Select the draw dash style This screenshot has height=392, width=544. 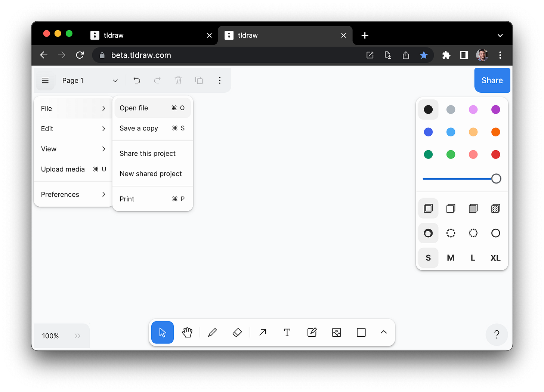(428, 233)
